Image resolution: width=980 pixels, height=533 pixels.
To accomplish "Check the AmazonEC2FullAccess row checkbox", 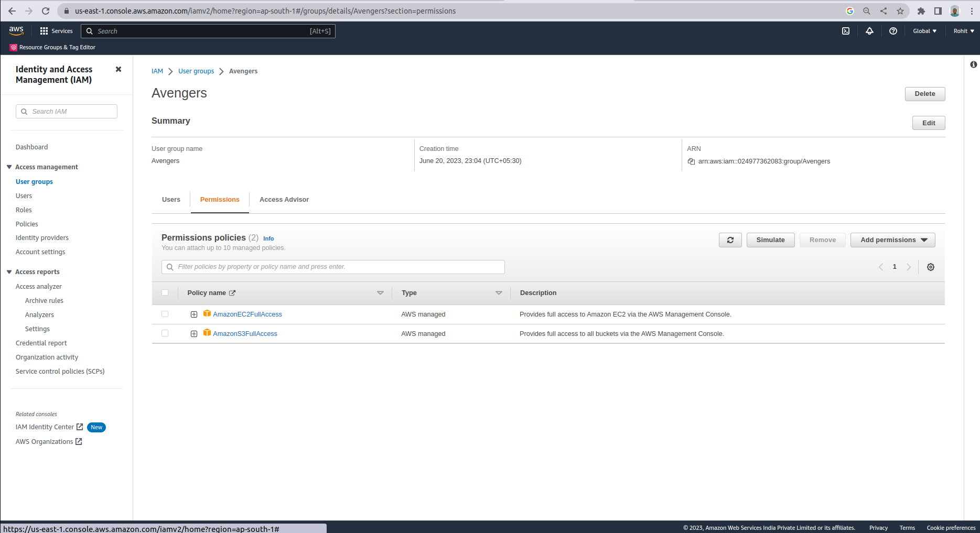I will 165,314.
